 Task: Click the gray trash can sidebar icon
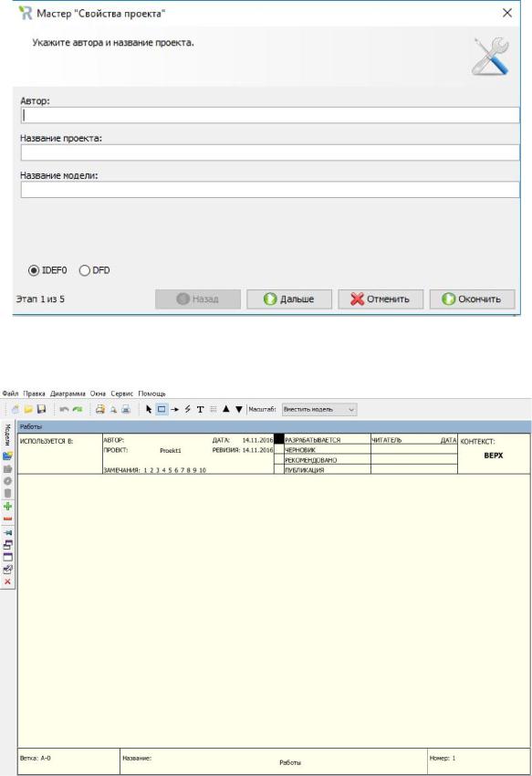pyautogui.click(x=7, y=493)
